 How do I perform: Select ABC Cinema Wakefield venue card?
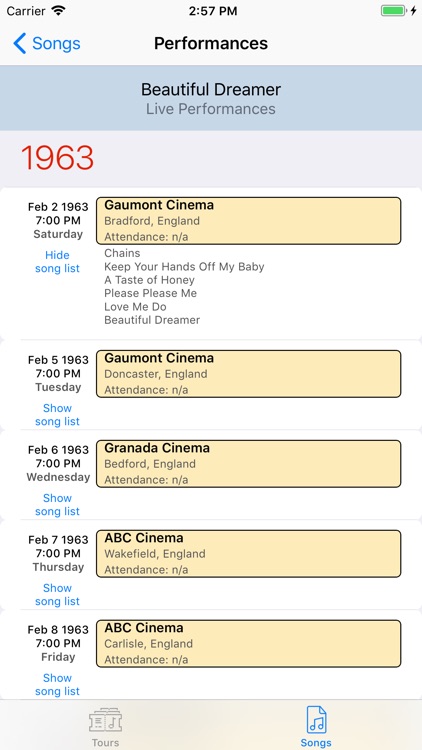[248, 554]
